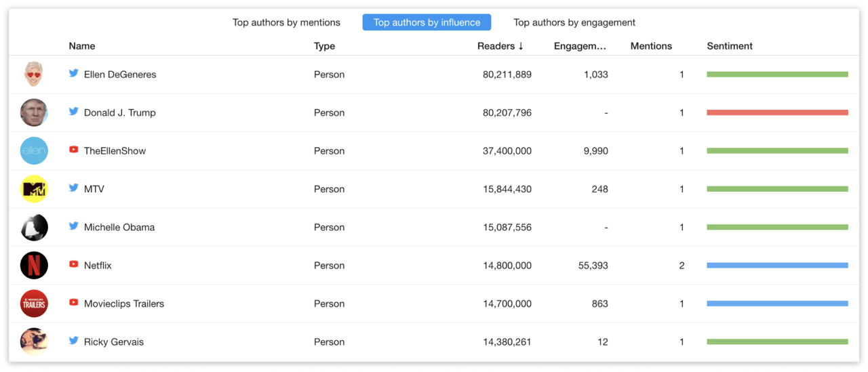The width and height of the screenshot is (868, 372).
Task: Click the red sentiment bar for Donald J. Trump
Action: point(777,112)
